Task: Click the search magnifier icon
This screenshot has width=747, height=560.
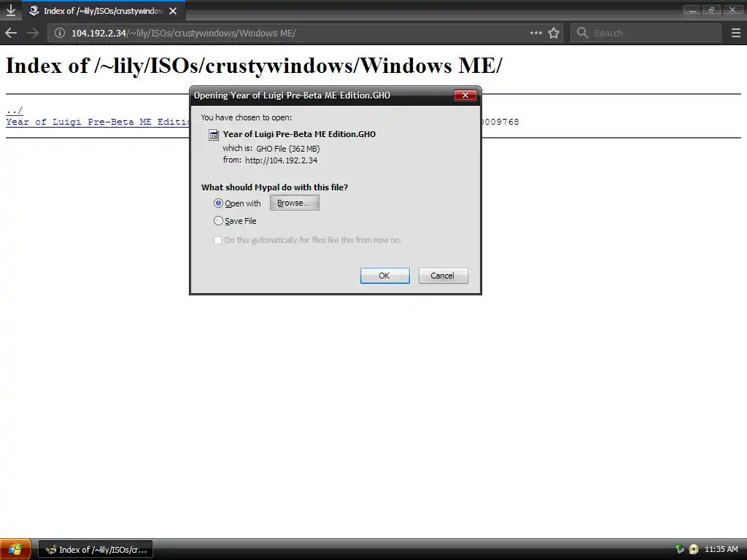Action: click(582, 33)
